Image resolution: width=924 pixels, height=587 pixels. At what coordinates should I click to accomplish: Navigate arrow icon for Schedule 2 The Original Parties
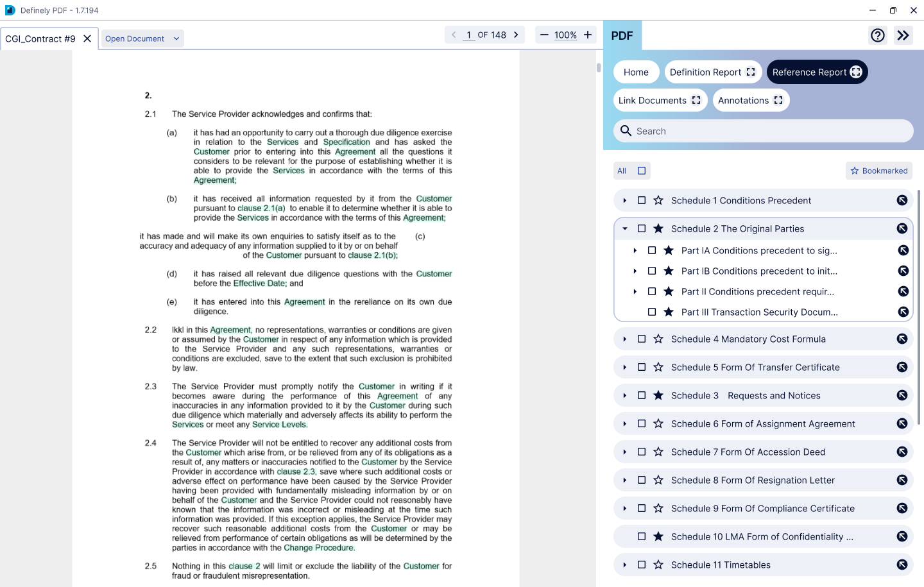click(902, 228)
